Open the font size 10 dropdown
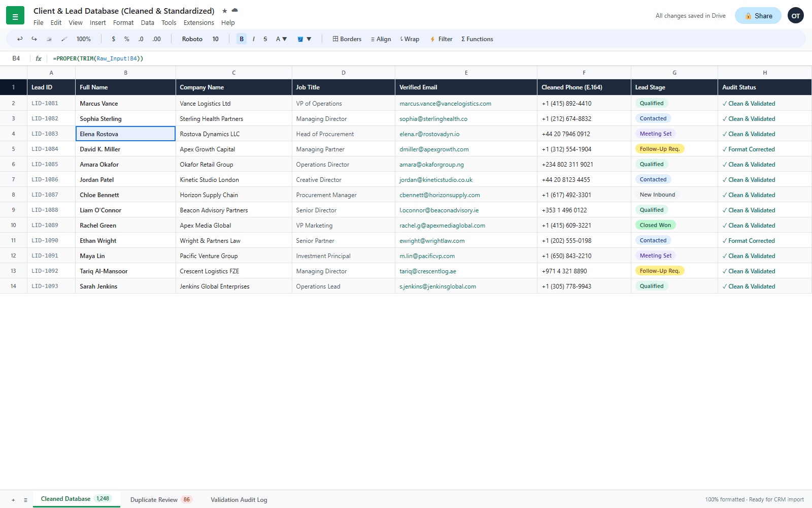The height and width of the screenshot is (508, 812). coord(216,39)
